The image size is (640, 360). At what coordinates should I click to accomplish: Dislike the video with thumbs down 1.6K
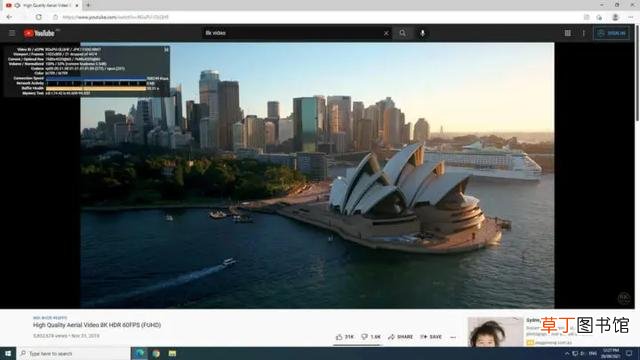(371, 337)
